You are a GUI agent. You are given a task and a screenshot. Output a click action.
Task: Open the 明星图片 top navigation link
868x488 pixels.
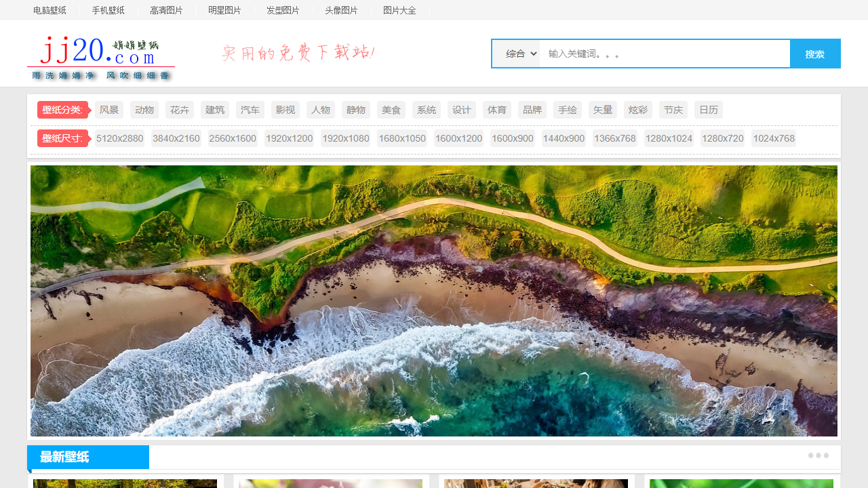(x=224, y=10)
